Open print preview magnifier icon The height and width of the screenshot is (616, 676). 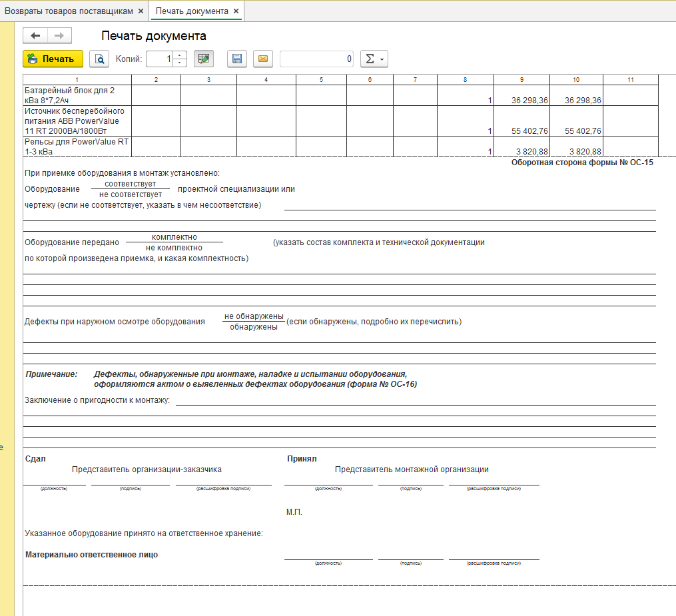coord(99,59)
